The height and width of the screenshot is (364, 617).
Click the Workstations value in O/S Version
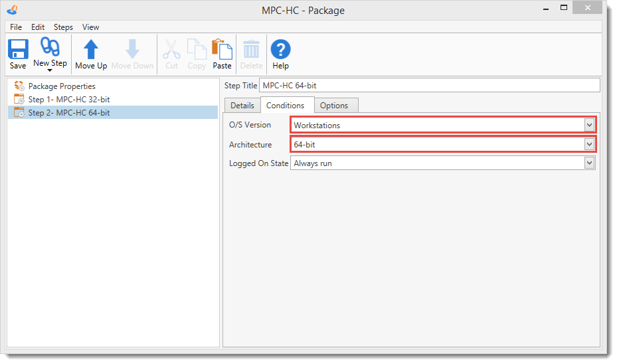[x=317, y=126]
